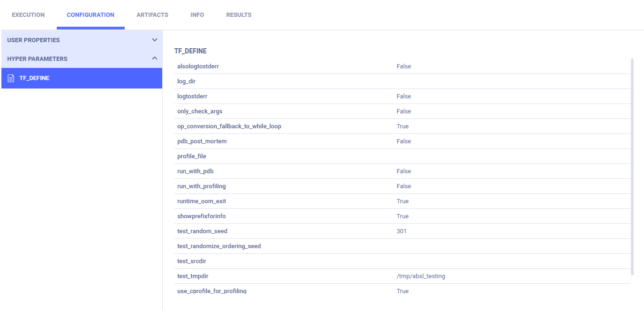Open the Info tab

point(197,15)
